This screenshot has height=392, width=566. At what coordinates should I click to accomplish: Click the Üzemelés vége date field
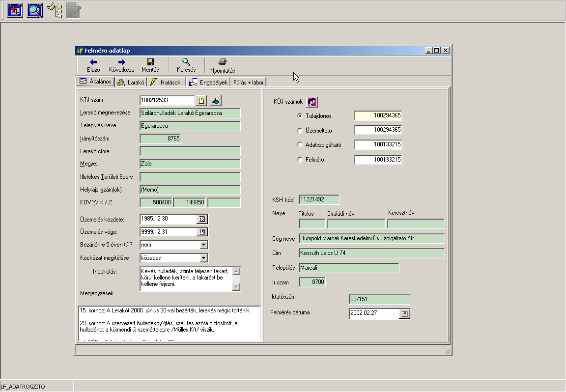(x=168, y=232)
